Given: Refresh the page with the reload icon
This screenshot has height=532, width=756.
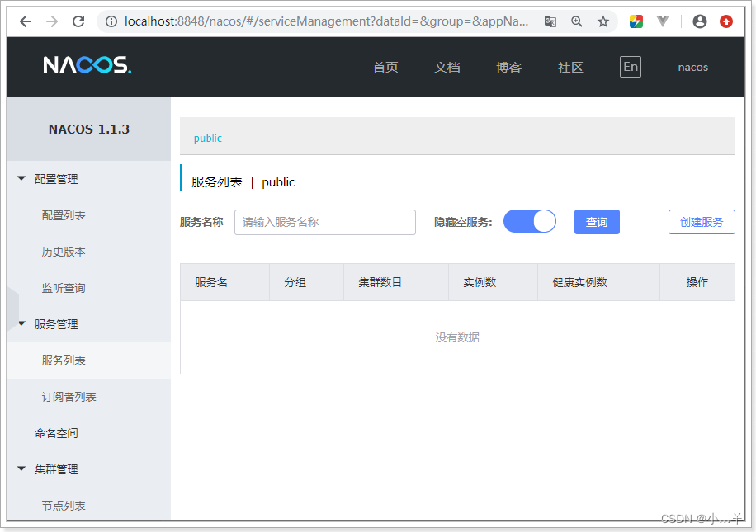Looking at the screenshot, I should 78,21.
